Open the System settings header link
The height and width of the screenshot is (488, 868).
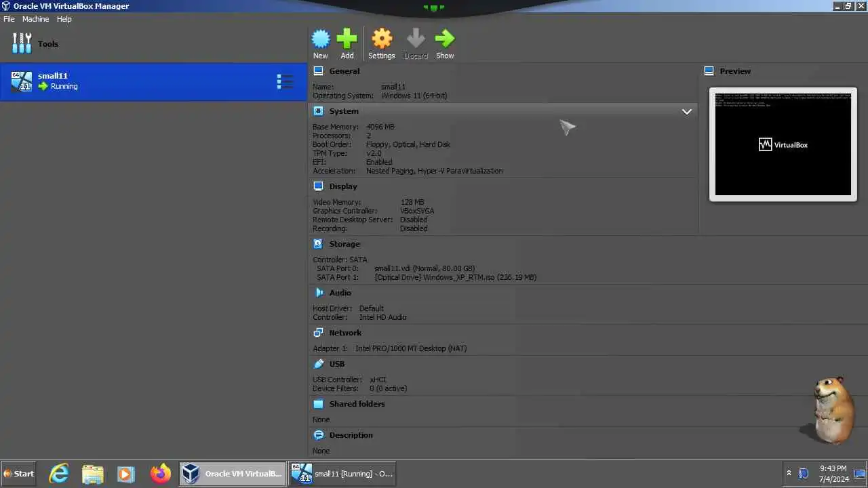pyautogui.click(x=344, y=111)
